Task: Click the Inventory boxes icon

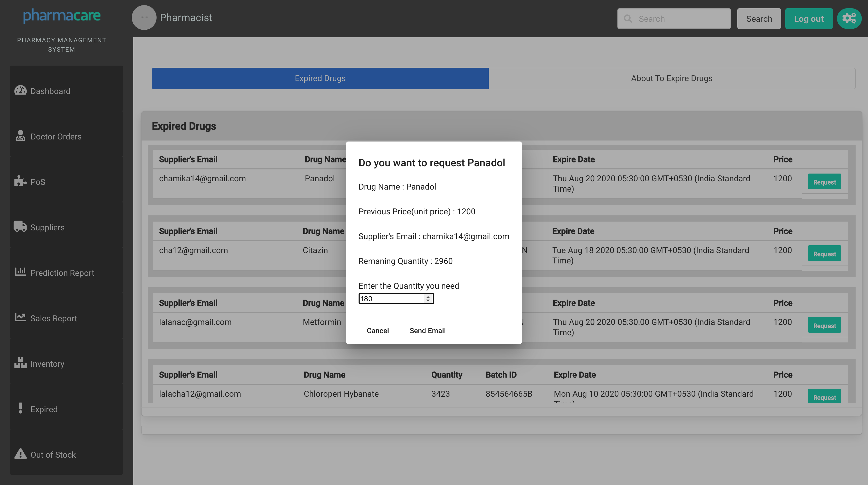Action: (20, 363)
